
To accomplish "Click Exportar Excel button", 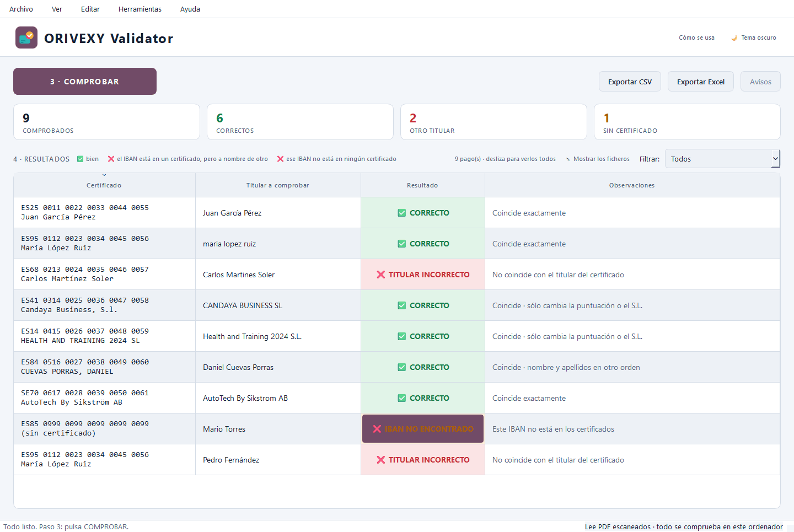I will tap(701, 82).
